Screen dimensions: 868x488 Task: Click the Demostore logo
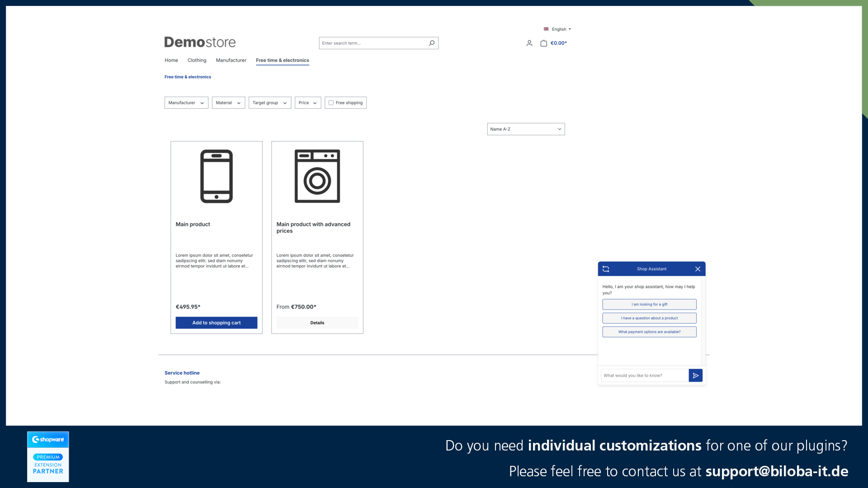200,42
